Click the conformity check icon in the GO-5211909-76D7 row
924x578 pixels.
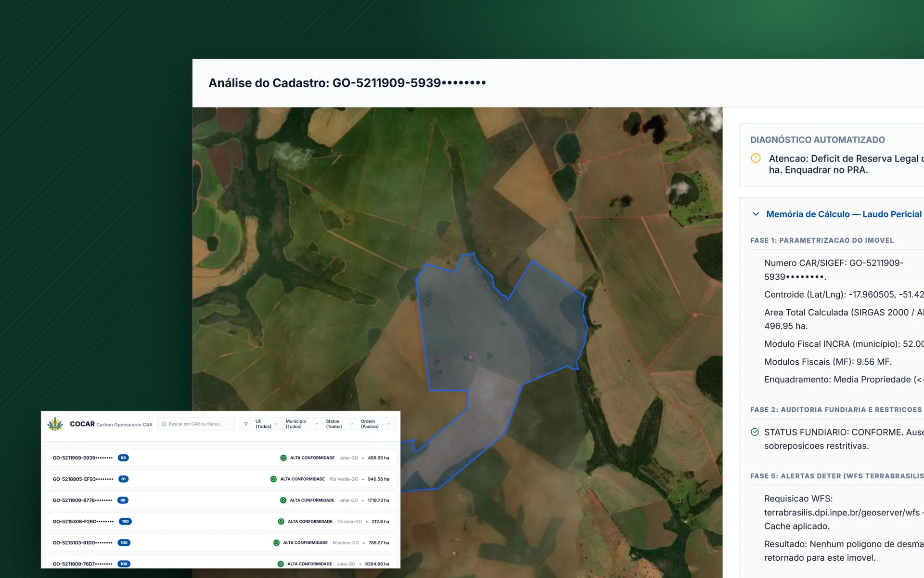[x=281, y=564]
